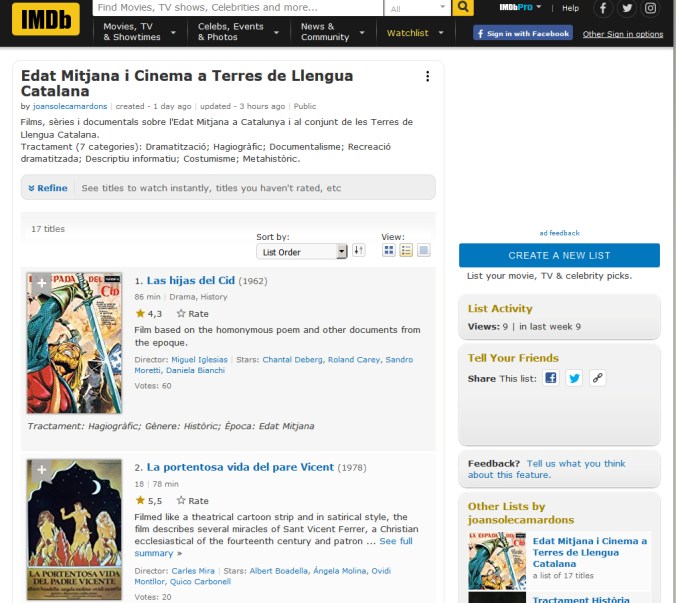The width and height of the screenshot is (676, 603).
Task: Expand the Refine filter section
Action: pos(48,188)
